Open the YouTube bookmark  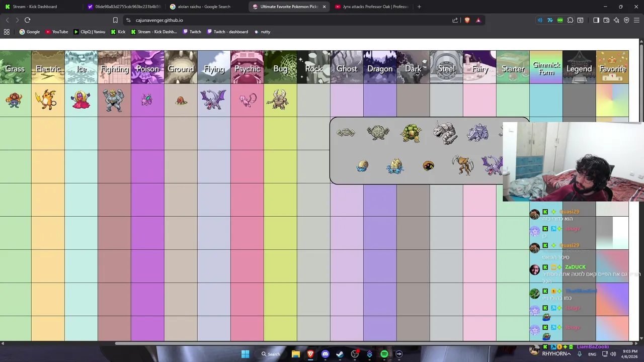(x=56, y=32)
